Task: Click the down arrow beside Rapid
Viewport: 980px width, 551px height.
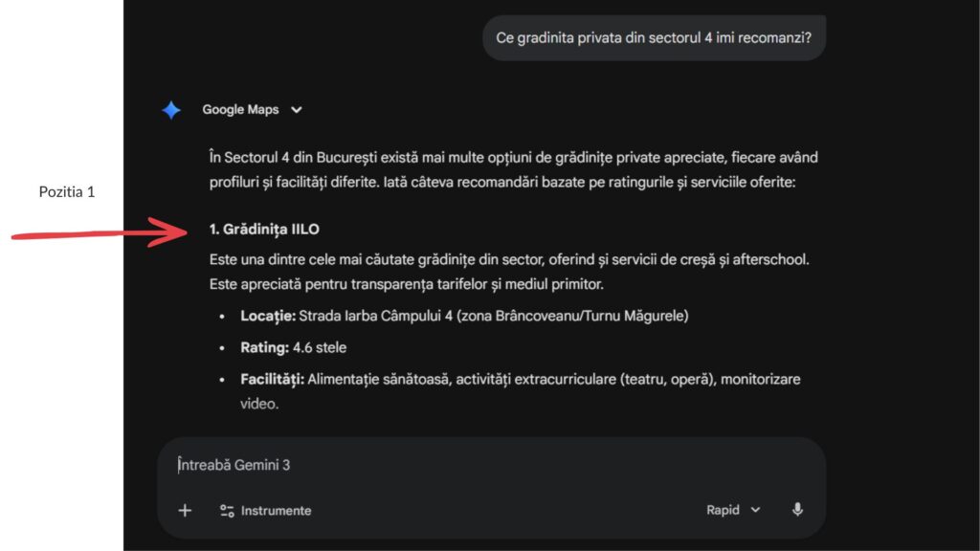Action: point(756,510)
